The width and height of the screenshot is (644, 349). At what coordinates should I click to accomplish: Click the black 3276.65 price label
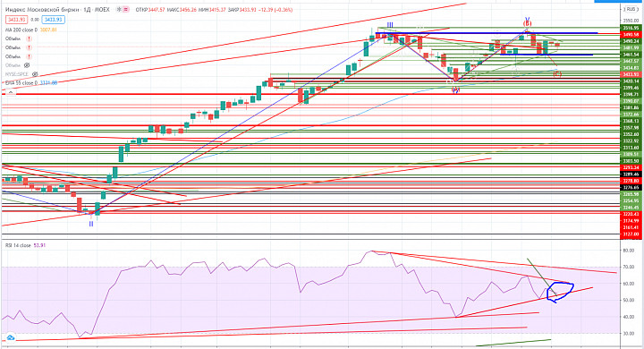[631, 187]
